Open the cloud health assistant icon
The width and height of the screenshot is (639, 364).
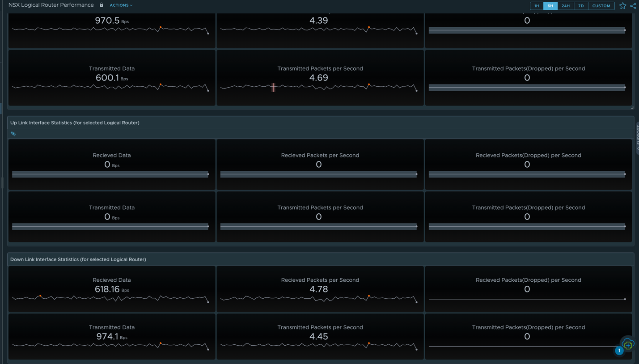click(x=628, y=344)
